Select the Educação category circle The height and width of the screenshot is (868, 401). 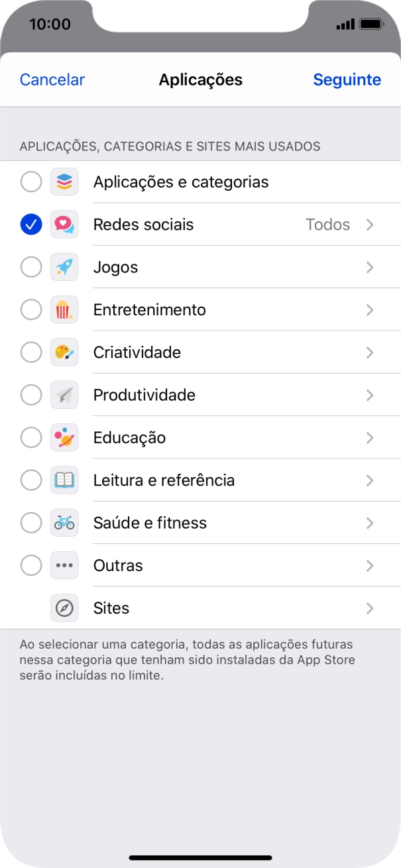[31, 437]
